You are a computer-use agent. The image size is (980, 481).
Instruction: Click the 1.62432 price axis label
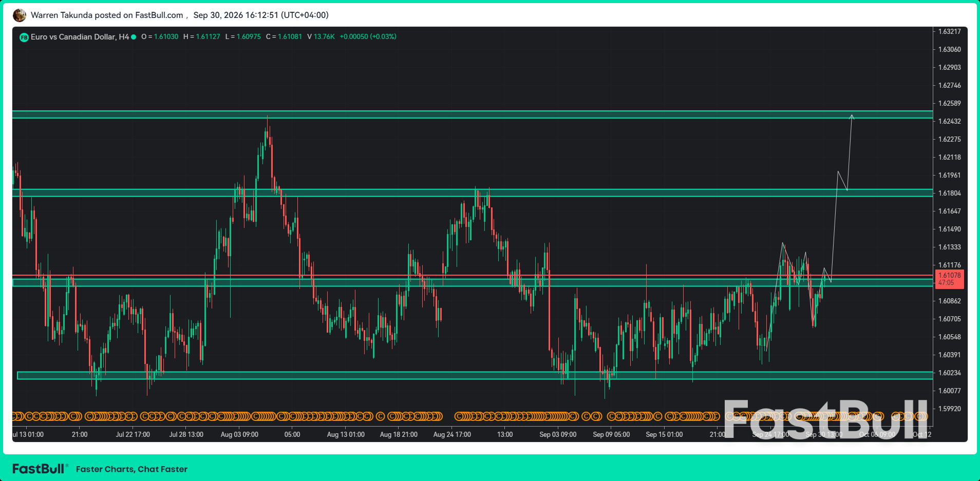(949, 121)
